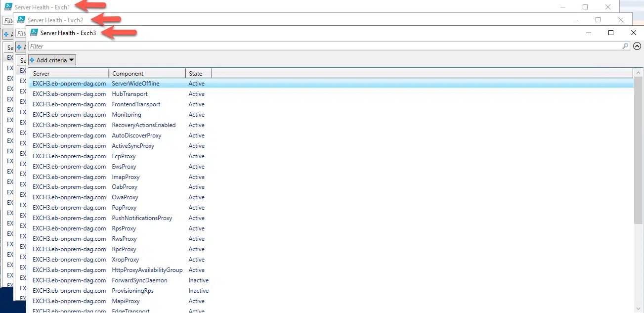Image resolution: width=644 pixels, height=313 pixels.
Task: Close the Server Health - Exch1 window
Action: [x=608, y=7]
